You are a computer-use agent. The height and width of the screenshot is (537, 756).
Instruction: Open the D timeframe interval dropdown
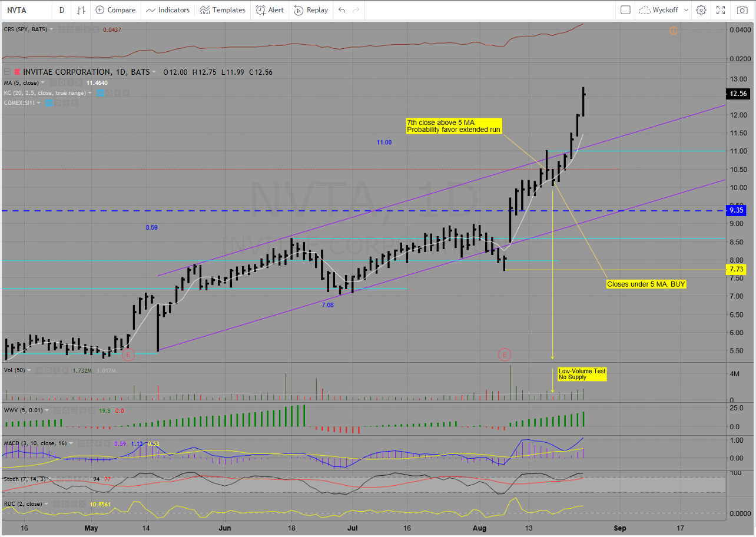pos(62,10)
